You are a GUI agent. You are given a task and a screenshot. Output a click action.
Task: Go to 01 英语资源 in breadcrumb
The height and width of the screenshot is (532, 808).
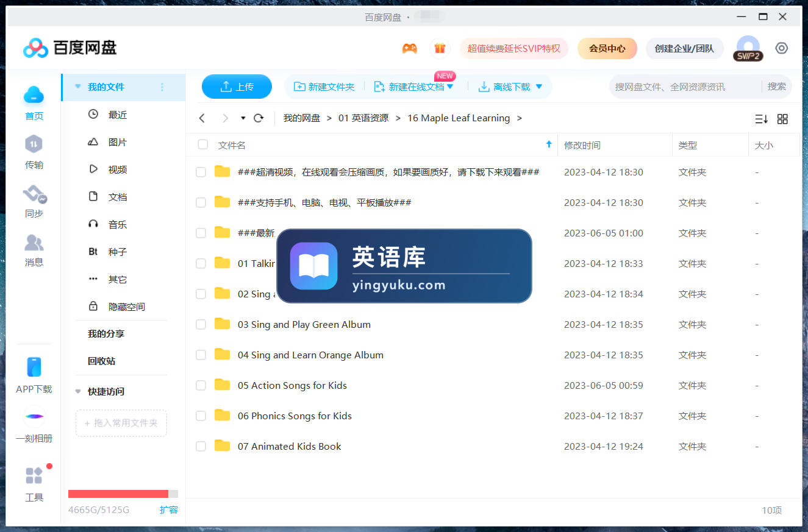pyautogui.click(x=363, y=118)
